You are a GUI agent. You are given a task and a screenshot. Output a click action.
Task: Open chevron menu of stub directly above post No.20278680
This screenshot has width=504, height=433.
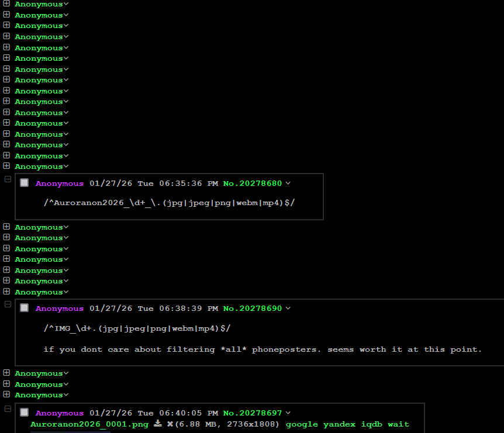(x=66, y=167)
